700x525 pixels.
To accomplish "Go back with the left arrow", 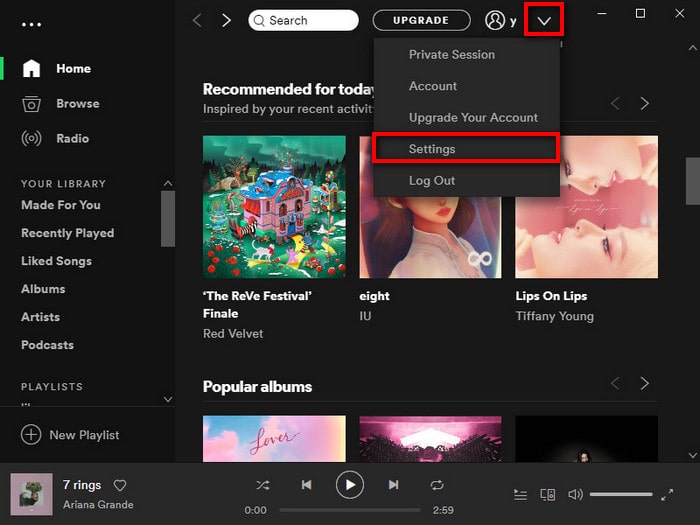I will (x=197, y=20).
